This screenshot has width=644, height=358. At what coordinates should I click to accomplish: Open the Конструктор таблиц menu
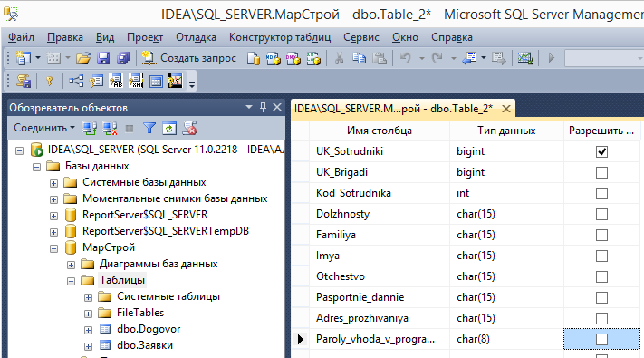(x=280, y=37)
